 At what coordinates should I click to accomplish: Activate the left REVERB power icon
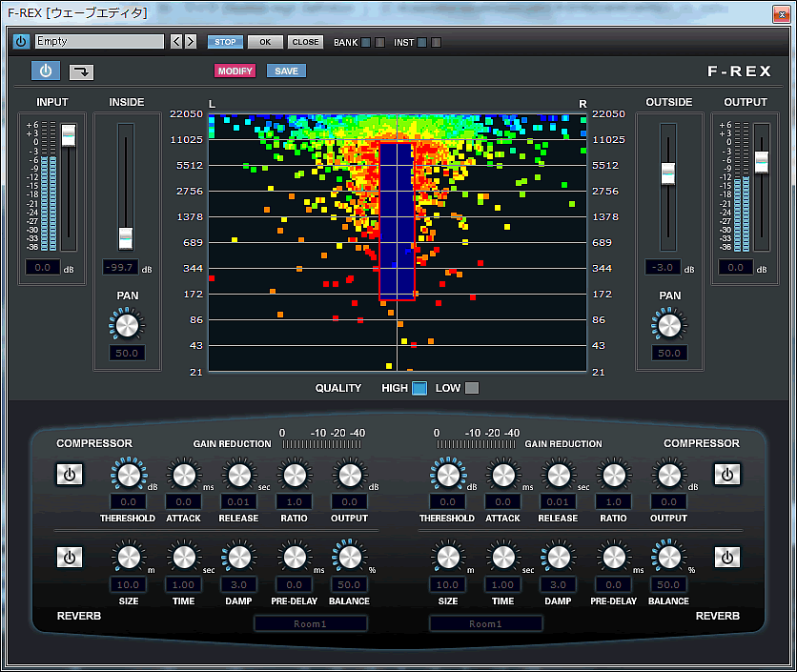[69, 557]
